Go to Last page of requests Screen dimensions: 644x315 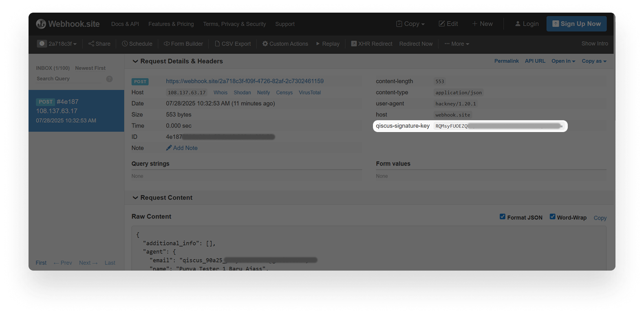coord(110,263)
